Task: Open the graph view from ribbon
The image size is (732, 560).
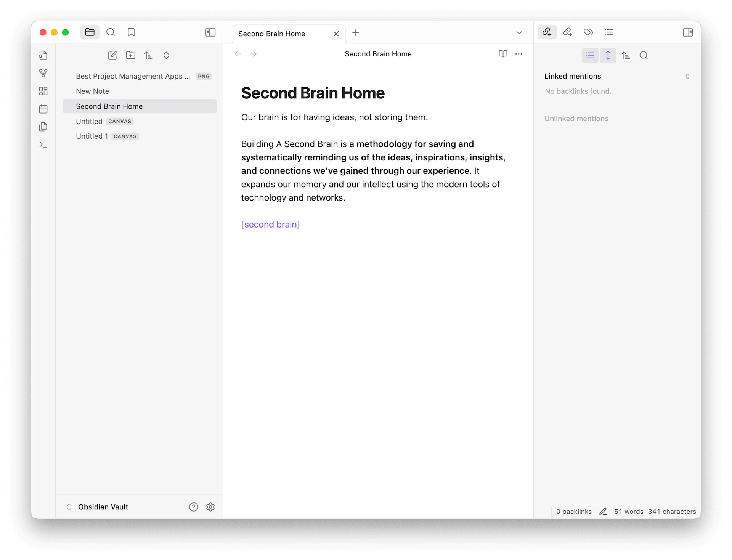Action: click(x=43, y=73)
